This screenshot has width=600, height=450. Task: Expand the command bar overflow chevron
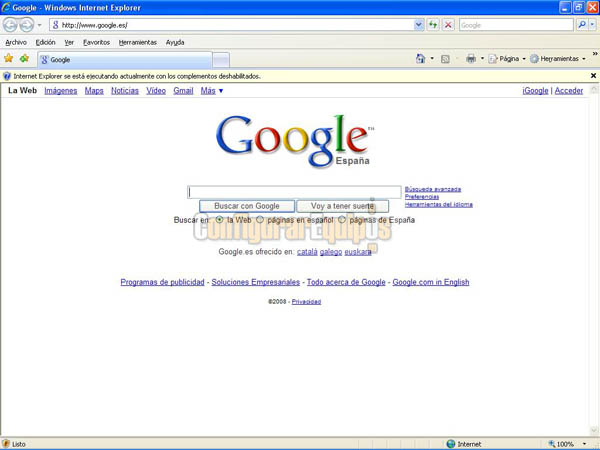[x=595, y=54]
